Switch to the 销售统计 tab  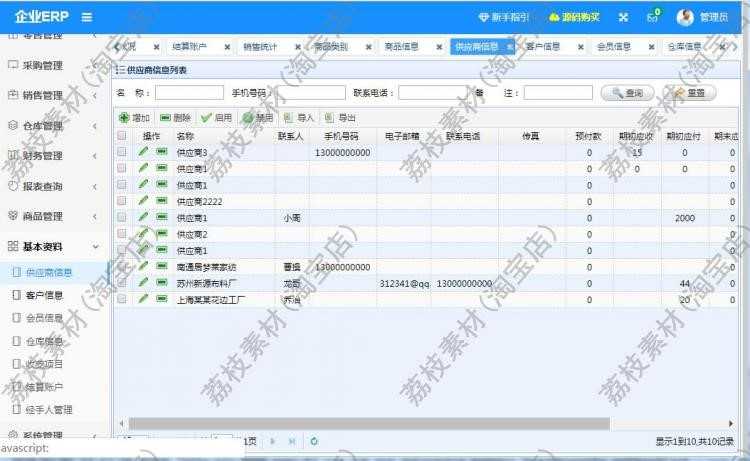[261, 46]
